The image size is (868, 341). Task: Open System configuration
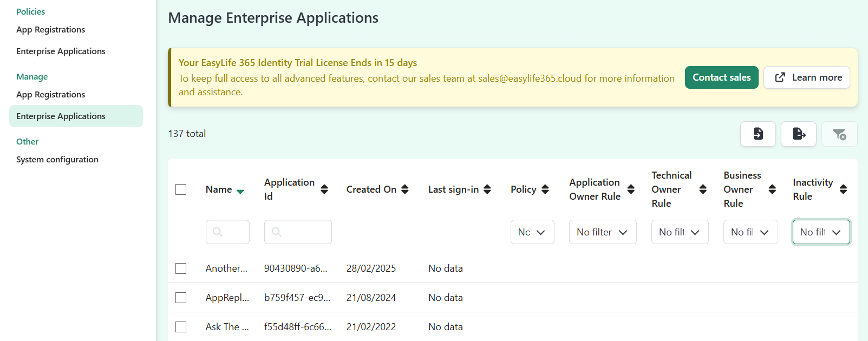57,160
